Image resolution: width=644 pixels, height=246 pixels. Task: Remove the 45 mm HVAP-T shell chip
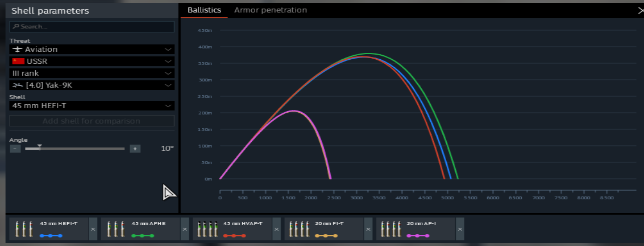click(x=276, y=229)
